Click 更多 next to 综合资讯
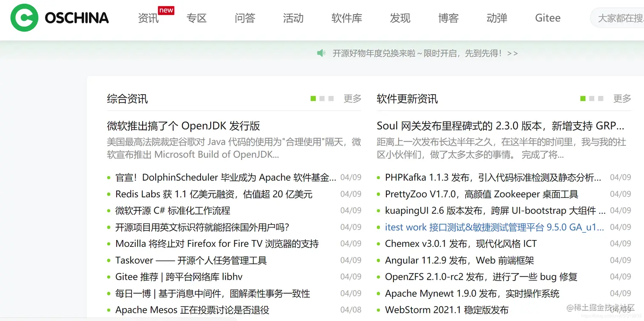This screenshot has height=321, width=644. click(x=353, y=98)
